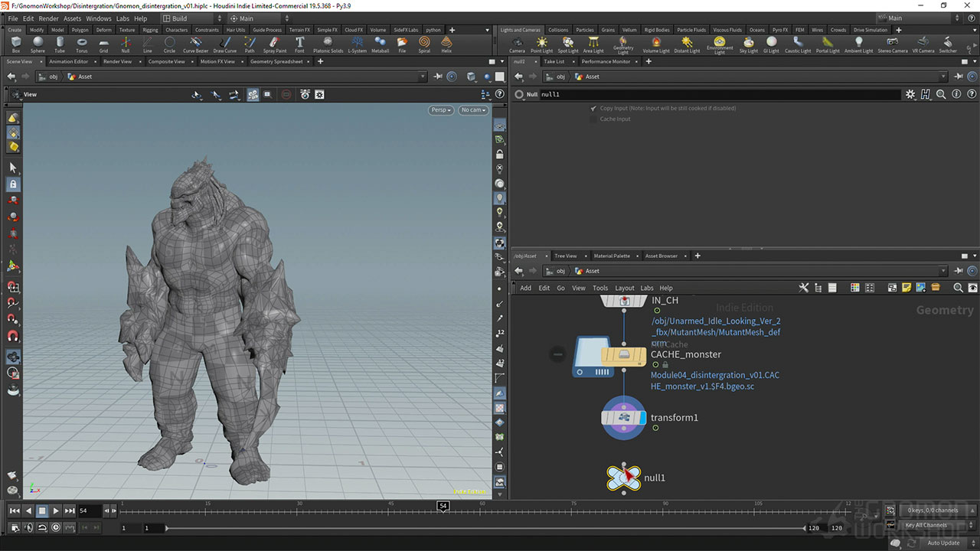This screenshot has height=551, width=980.
Task: Select the Box shelf tool
Action: 15,44
